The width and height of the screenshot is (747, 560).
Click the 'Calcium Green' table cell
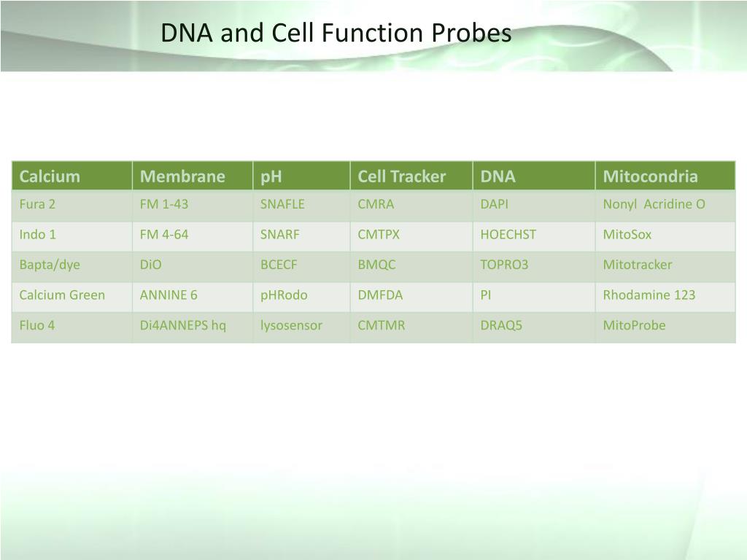pos(72,297)
